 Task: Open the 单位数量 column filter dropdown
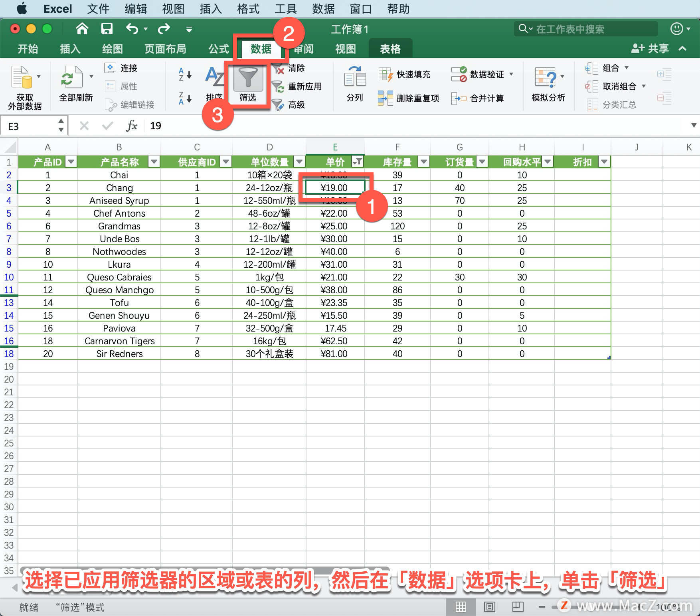click(299, 162)
